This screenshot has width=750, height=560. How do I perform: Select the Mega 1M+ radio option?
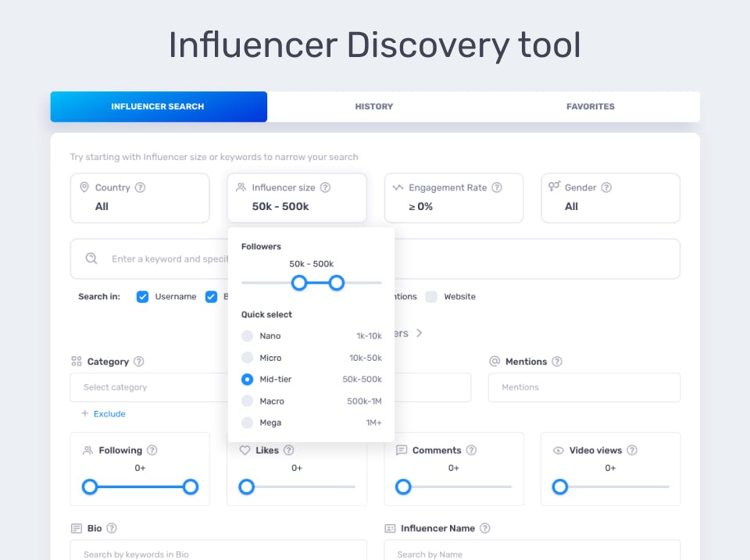[x=248, y=423]
